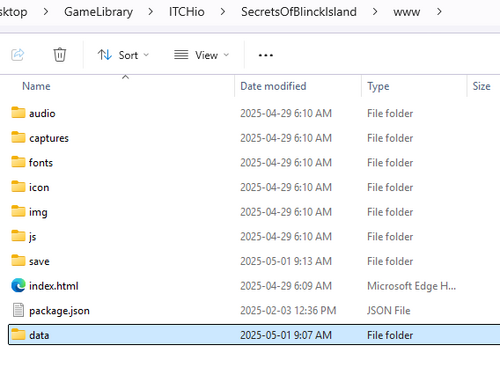Open the Sort dropdown menu
Viewport: 500px width, 375px height.
[123, 55]
